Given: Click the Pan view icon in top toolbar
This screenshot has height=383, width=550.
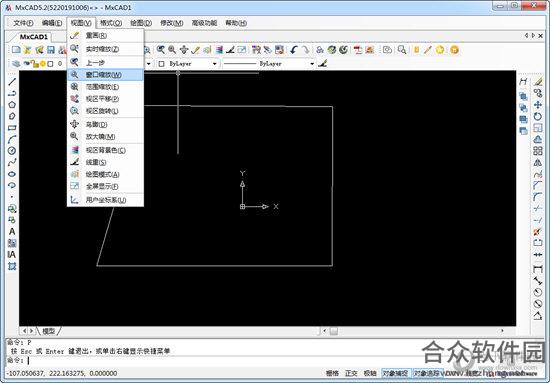Looking at the screenshot, I should (183, 50).
